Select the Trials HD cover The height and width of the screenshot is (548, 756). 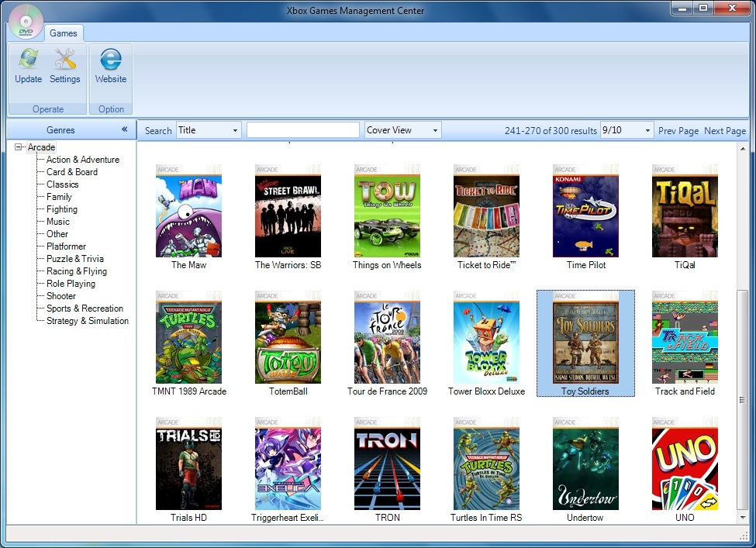click(x=188, y=464)
